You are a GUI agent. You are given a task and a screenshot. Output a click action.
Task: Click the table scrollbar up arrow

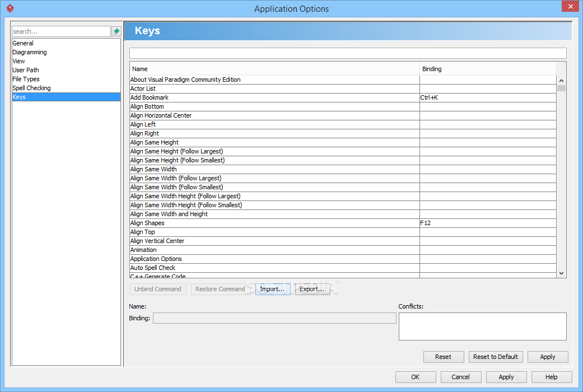point(561,80)
